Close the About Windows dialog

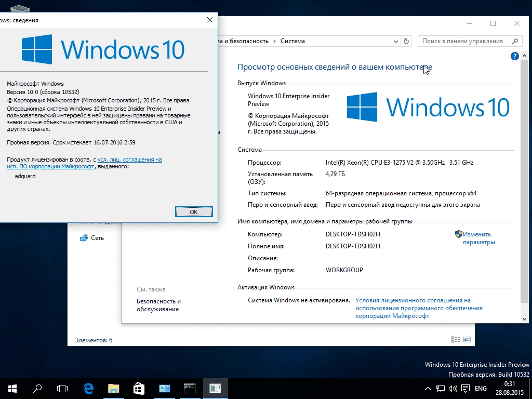click(x=210, y=20)
